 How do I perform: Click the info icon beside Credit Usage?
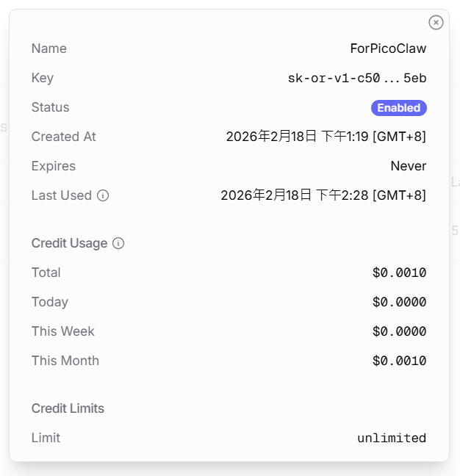click(118, 243)
